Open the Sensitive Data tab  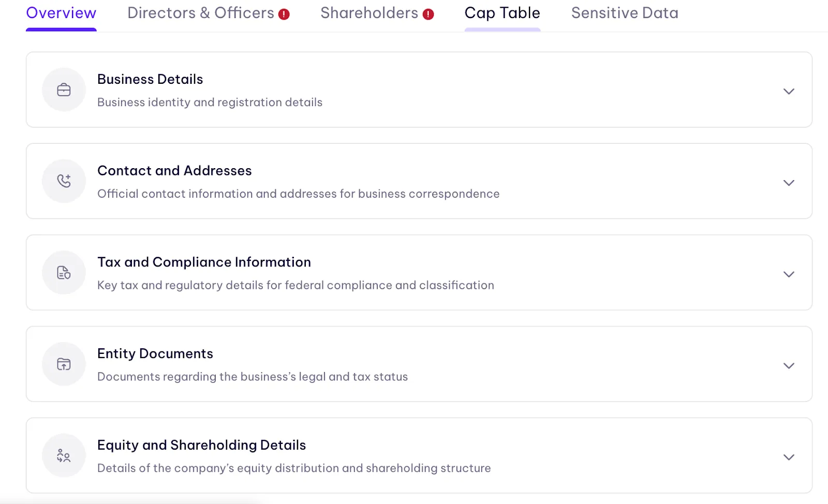(625, 13)
